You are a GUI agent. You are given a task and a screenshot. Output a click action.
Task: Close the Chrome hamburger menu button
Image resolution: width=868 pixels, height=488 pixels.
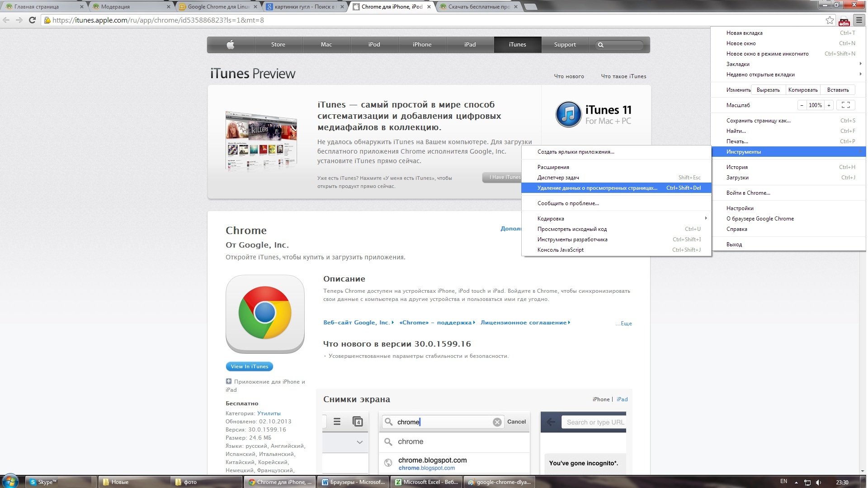[859, 20]
